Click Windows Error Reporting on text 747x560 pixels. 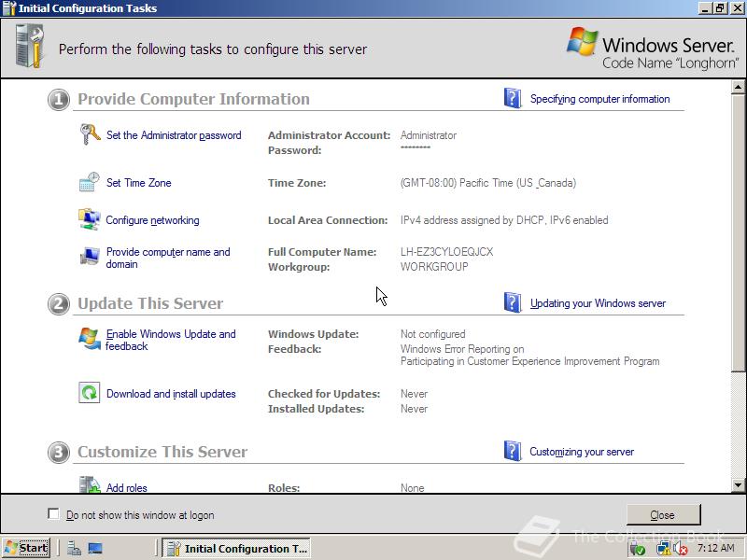(x=462, y=349)
